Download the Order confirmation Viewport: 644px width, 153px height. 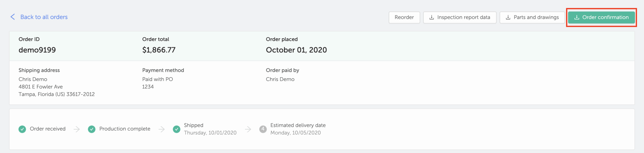(x=601, y=17)
